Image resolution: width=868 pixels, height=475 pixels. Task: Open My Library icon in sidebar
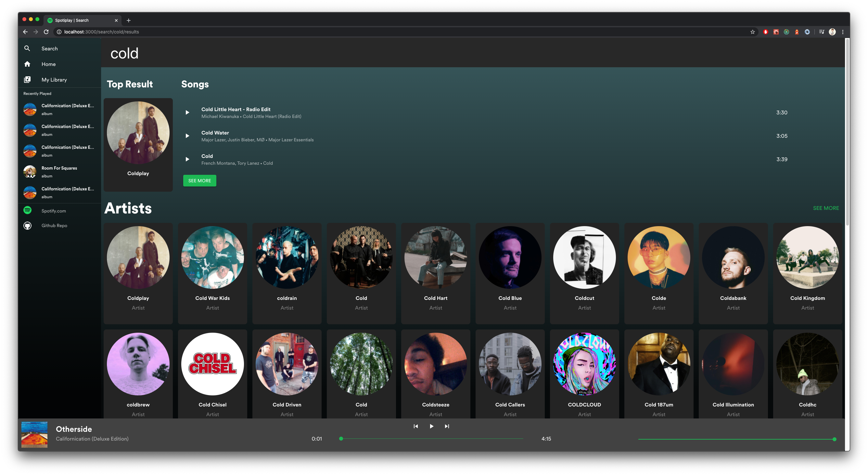(27, 80)
